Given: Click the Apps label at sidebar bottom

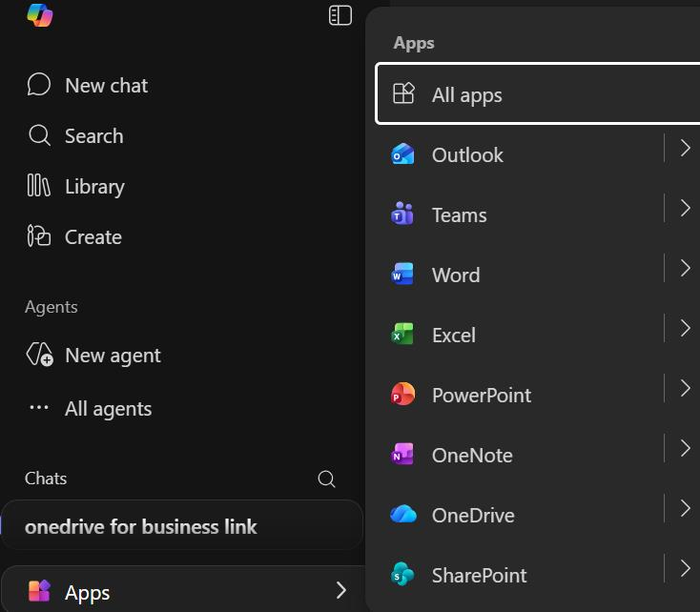Looking at the screenshot, I should pyautogui.click(x=87, y=593).
